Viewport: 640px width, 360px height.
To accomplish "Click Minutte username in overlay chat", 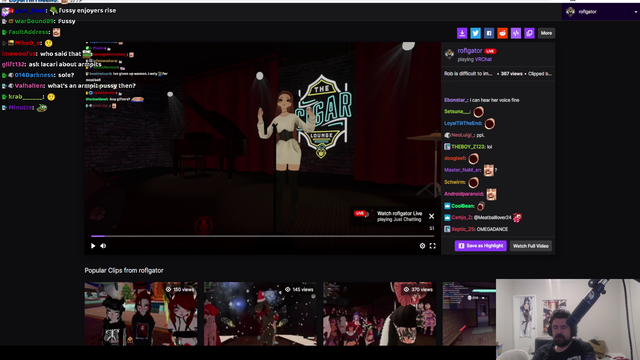I will (21, 107).
